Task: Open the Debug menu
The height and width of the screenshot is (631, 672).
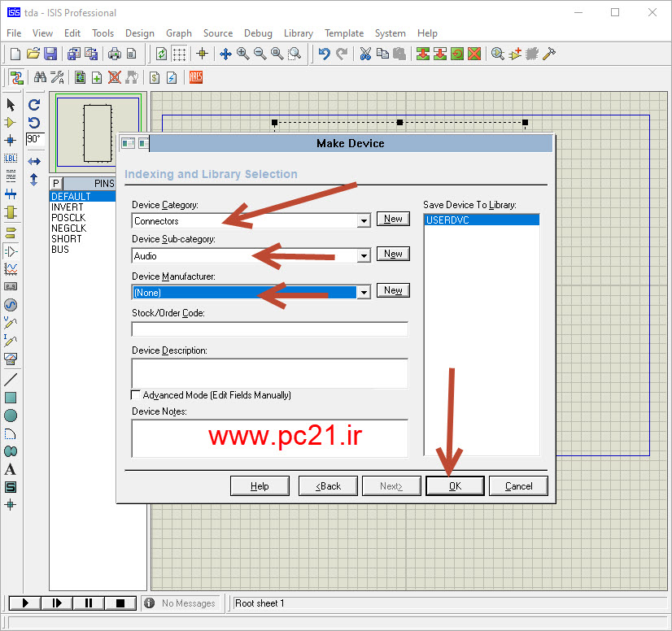Action: tap(258, 33)
